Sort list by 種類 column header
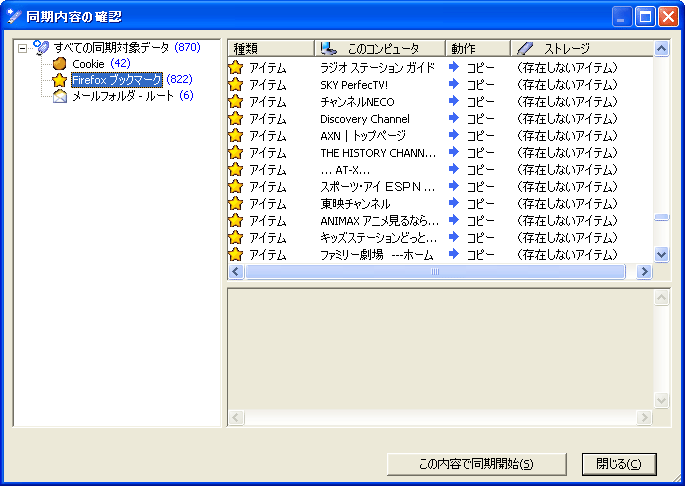 pyautogui.click(x=271, y=48)
